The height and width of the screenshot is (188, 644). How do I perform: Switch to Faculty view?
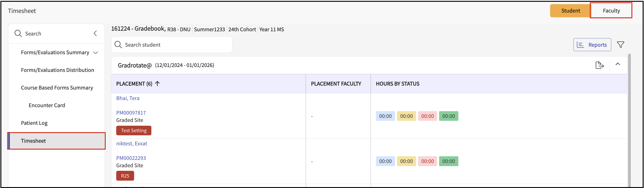pyautogui.click(x=611, y=11)
